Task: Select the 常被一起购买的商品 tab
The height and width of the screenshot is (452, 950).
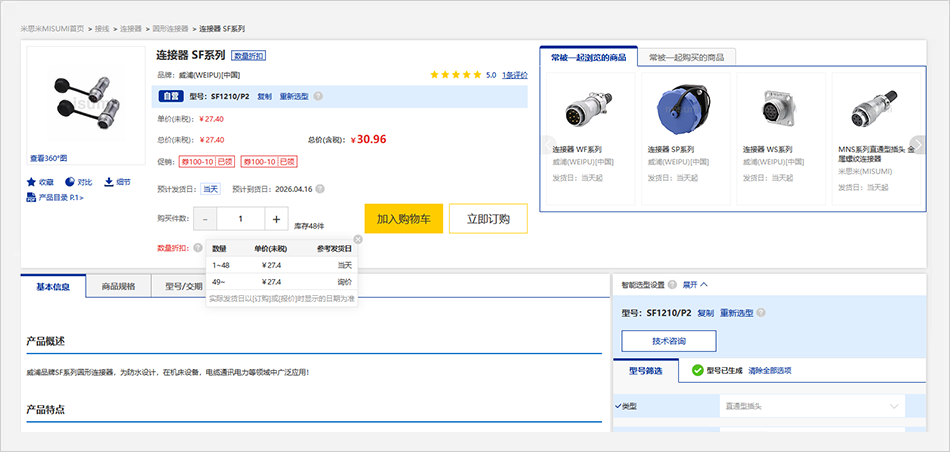Action: tap(686, 57)
